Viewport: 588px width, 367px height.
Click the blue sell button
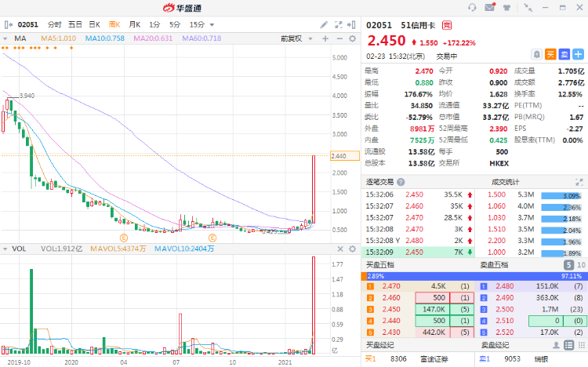(564, 55)
